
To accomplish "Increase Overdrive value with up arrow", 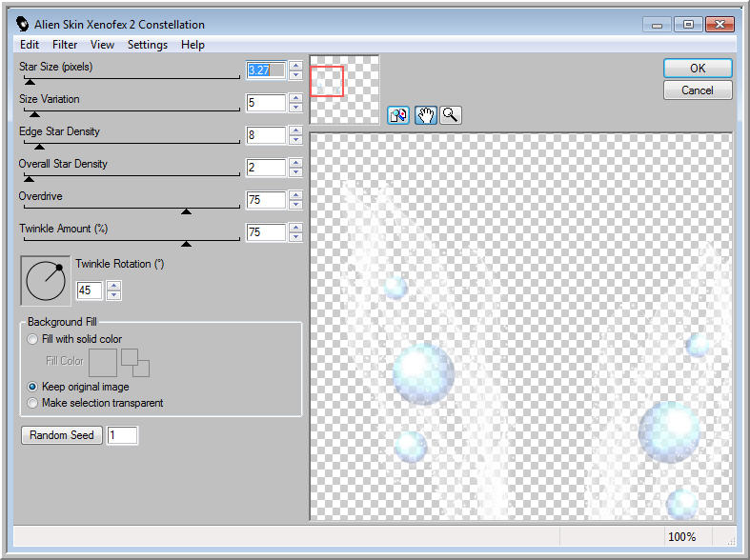I will [x=295, y=196].
